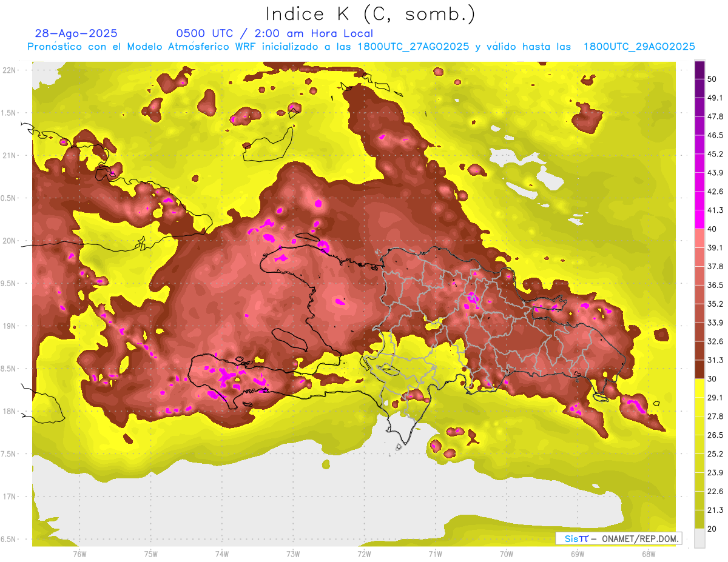Click the colorbar value '26.5'

click(715, 435)
